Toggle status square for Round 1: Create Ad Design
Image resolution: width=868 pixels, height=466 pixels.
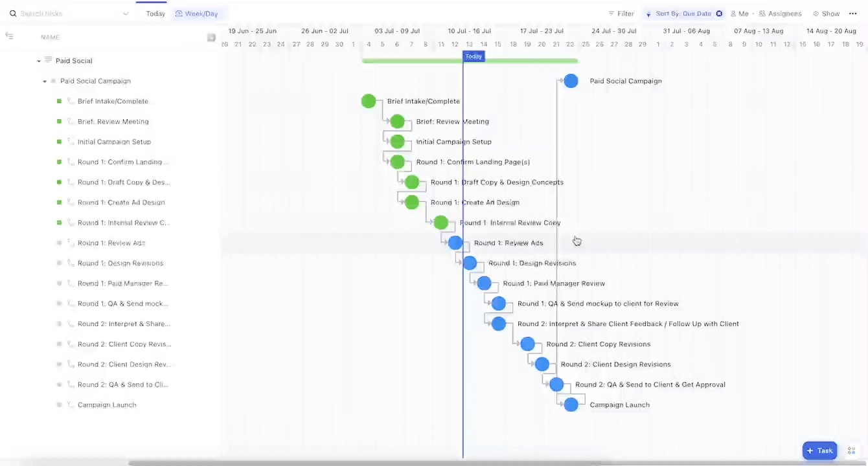(x=59, y=202)
